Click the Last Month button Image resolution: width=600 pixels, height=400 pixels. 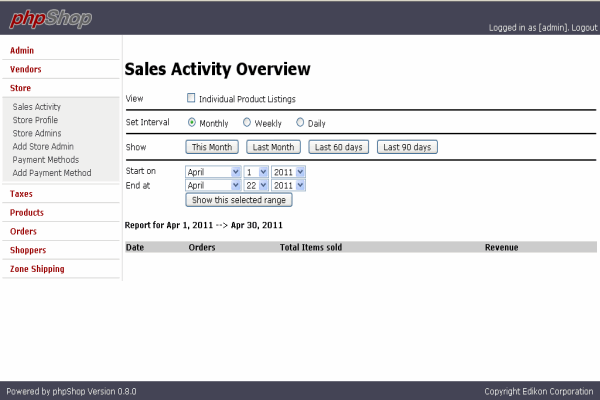(x=273, y=147)
